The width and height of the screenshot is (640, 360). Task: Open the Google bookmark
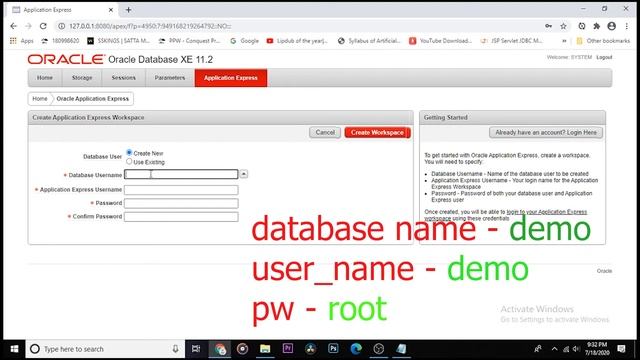tap(244, 41)
